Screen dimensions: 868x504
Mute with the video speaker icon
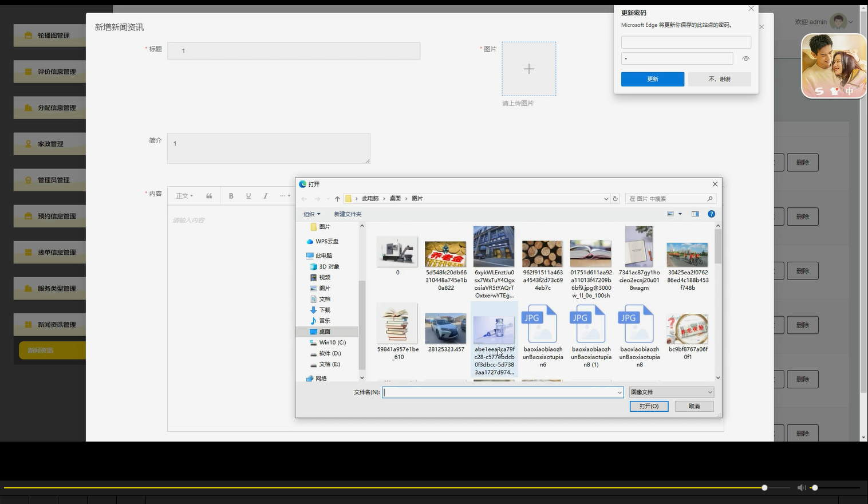pos(801,487)
